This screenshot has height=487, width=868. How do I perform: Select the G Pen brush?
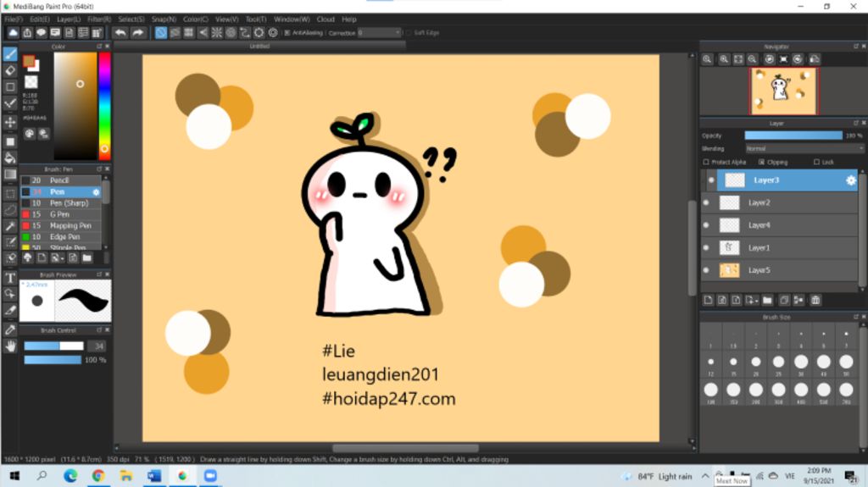coord(61,214)
